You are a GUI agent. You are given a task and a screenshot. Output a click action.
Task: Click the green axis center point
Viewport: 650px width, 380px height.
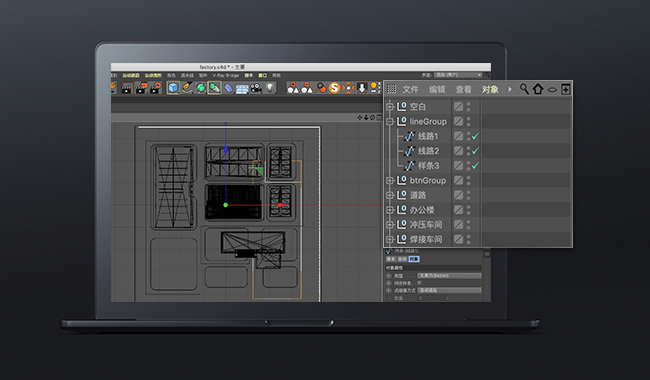click(226, 205)
